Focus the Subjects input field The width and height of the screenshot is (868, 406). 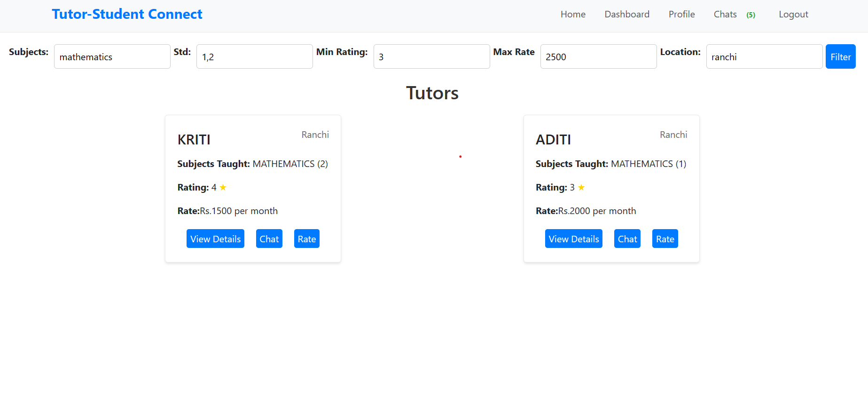[x=112, y=57]
